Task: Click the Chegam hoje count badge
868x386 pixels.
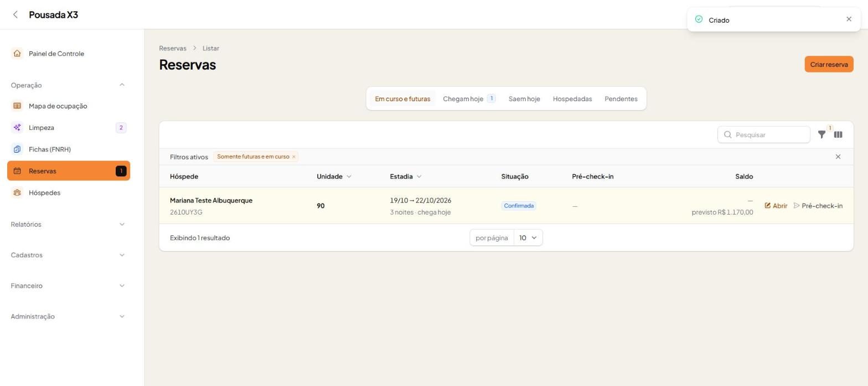Action: pyautogui.click(x=491, y=98)
